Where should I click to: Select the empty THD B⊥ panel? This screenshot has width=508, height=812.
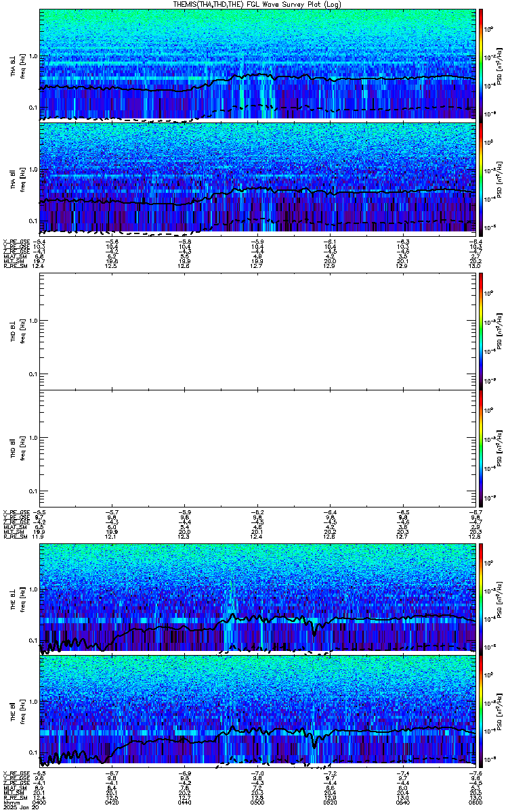tap(257, 330)
